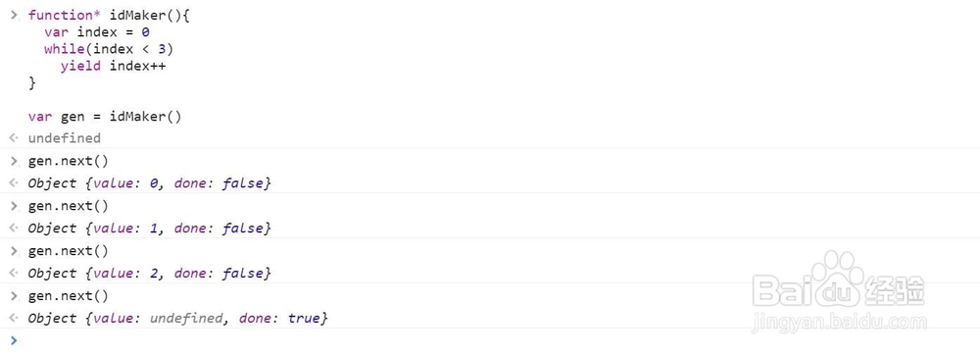
Task: Click the second gen.next() command entry
Action: click(x=69, y=206)
